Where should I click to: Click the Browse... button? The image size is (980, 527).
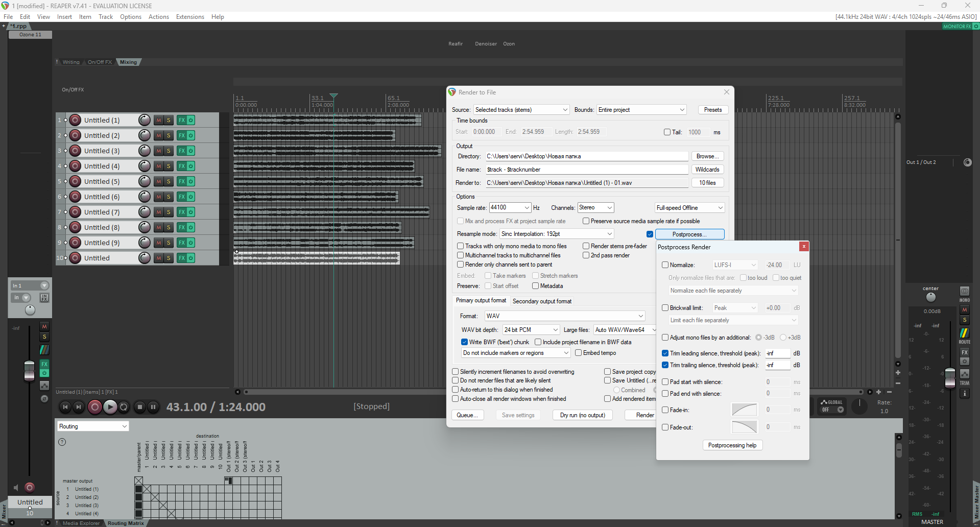point(707,156)
